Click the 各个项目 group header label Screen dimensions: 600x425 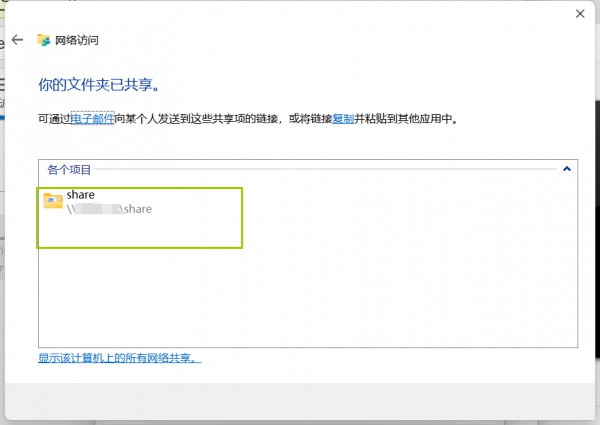(69, 169)
